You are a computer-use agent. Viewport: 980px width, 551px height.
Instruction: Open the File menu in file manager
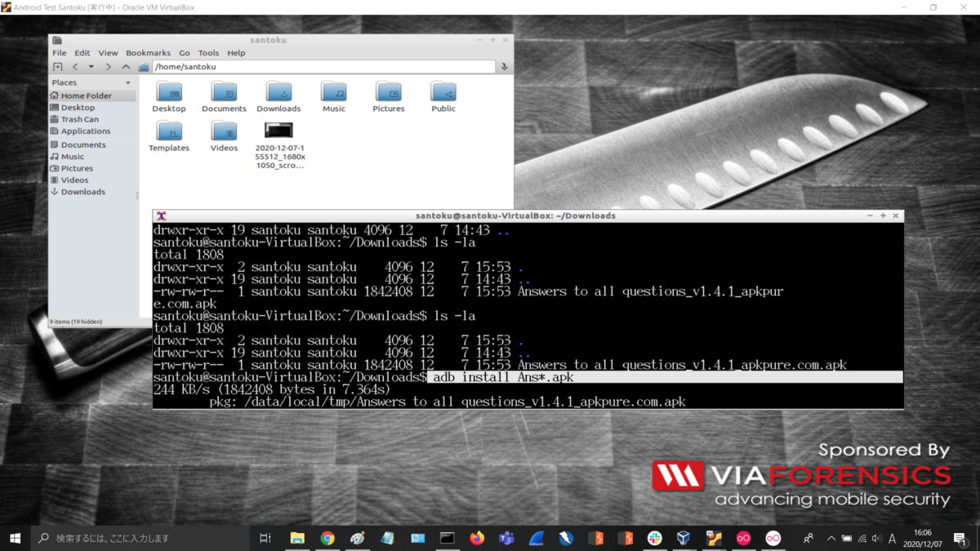pos(60,53)
